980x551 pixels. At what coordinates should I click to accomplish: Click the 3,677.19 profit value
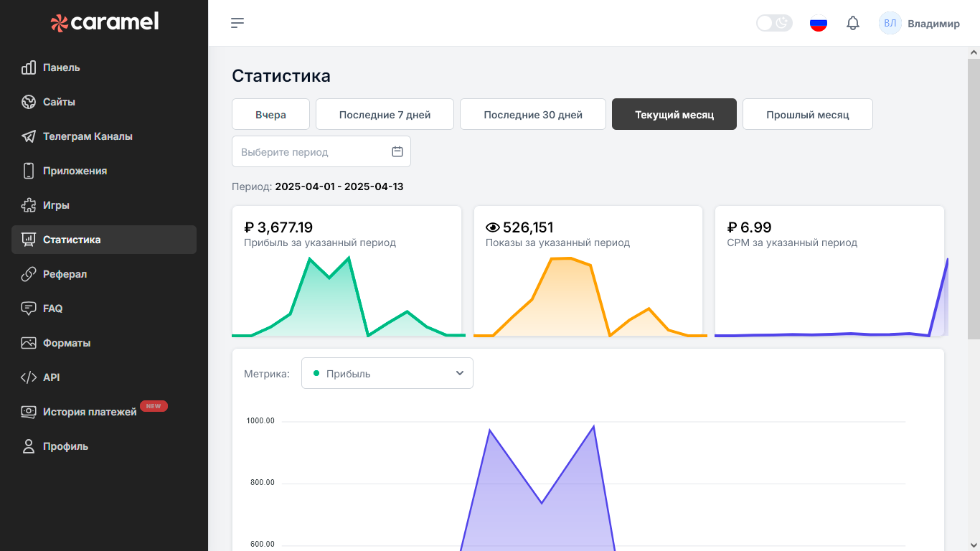pos(285,227)
